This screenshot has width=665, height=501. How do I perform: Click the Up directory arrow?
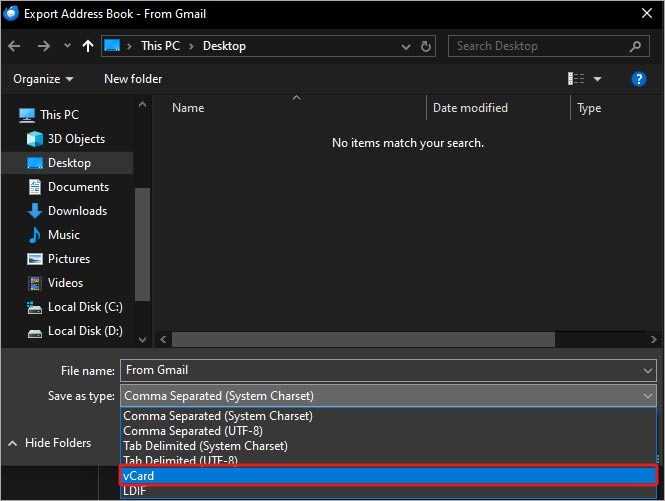pos(89,46)
